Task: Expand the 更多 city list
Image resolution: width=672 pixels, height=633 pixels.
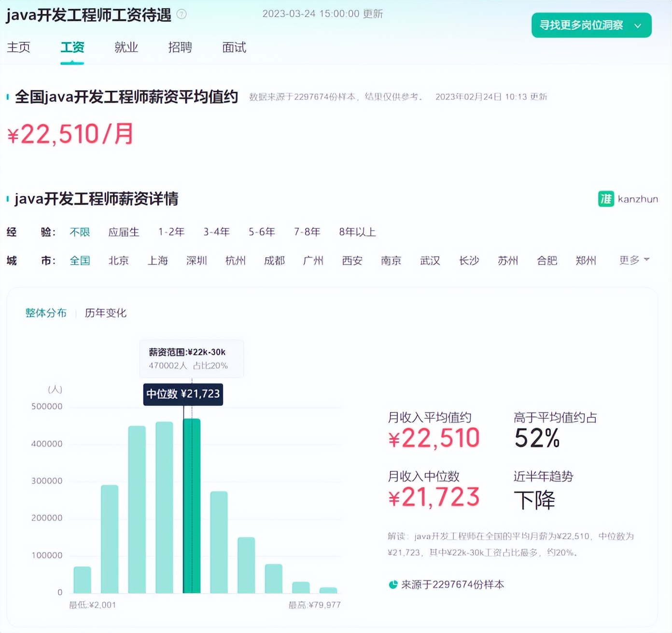Action: click(629, 261)
